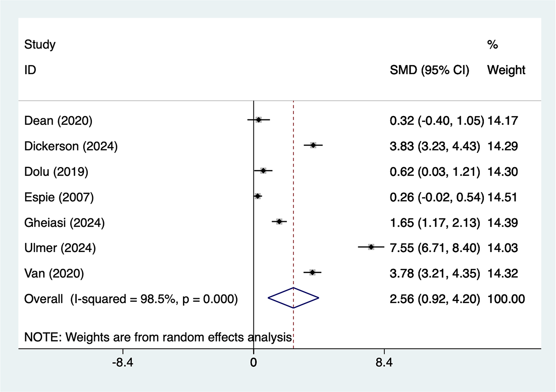556x392 pixels.
Task: Click the 8.4 x-axis tick label
Action: click(x=384, y=363)
